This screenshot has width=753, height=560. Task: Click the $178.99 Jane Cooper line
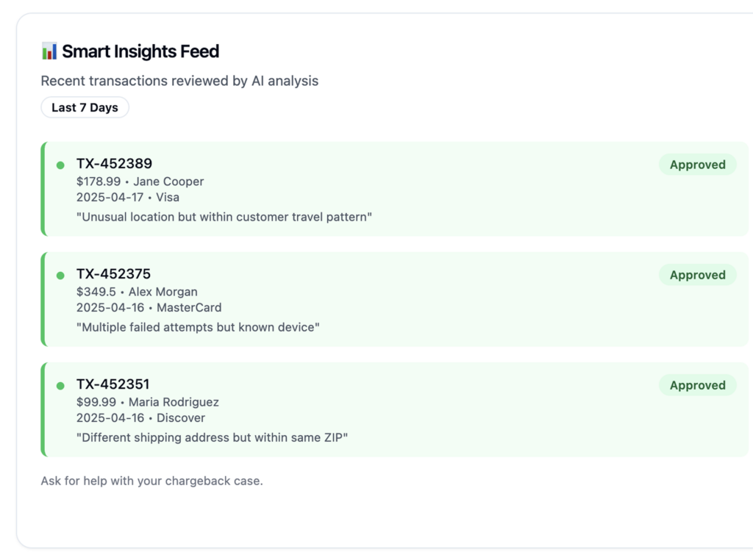coord(140,182)
